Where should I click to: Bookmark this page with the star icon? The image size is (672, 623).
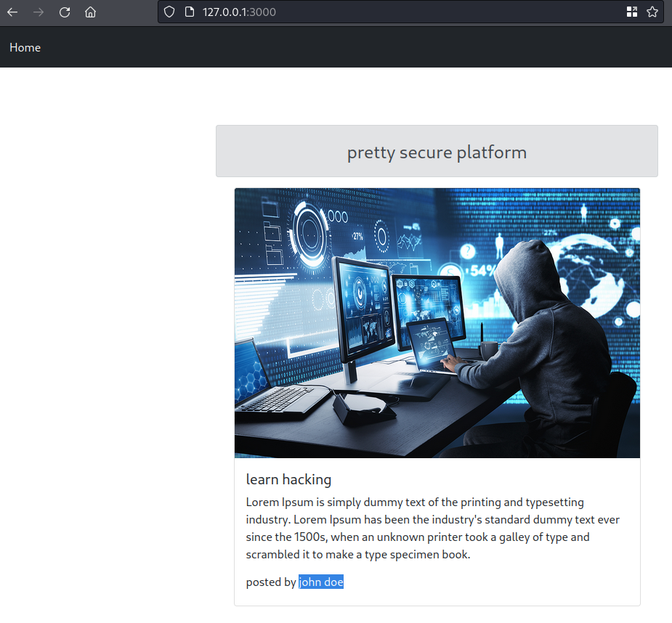pyautogui.click(x=652, y=12)
